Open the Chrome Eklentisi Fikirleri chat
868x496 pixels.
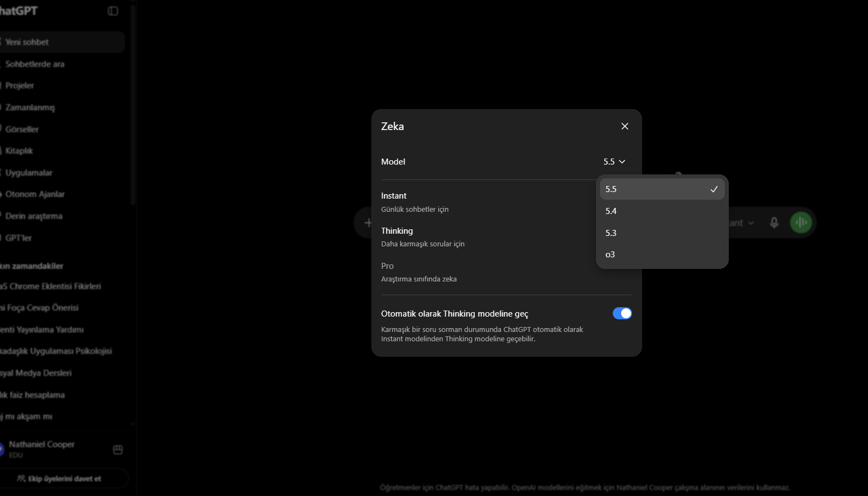(63, 286)
